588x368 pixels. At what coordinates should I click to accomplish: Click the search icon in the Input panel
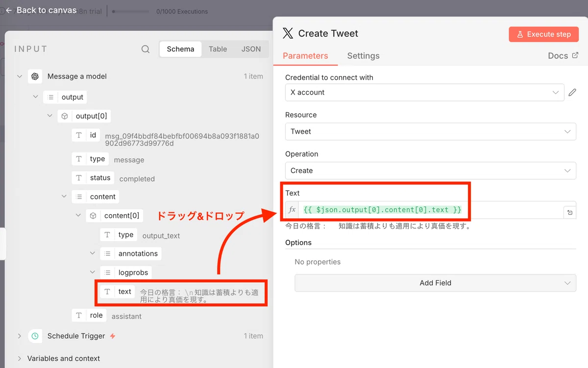(x=146, y=49)
